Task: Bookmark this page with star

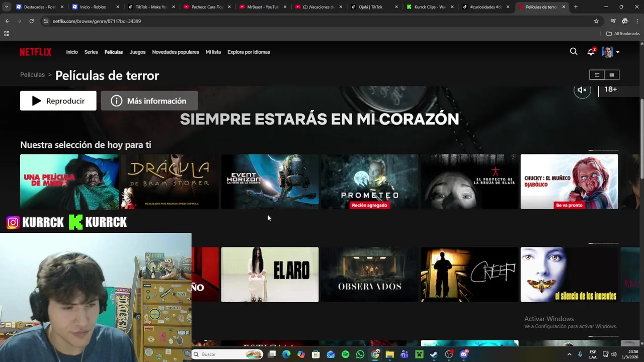Action: (x=596, y=21)
